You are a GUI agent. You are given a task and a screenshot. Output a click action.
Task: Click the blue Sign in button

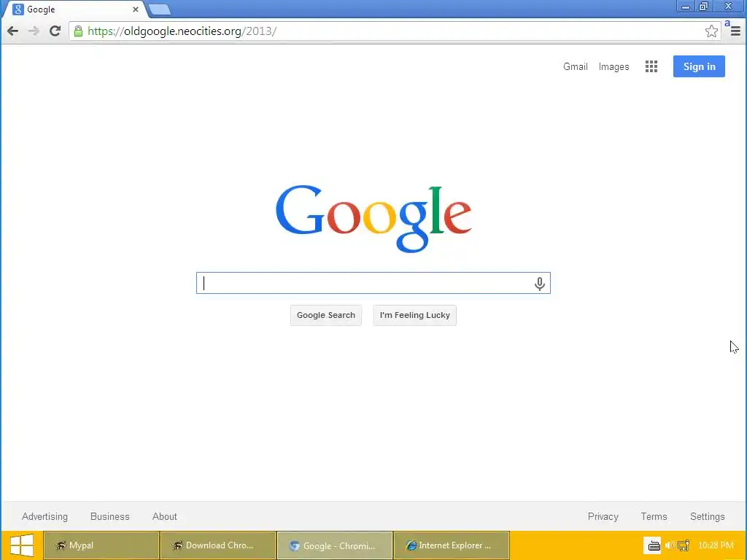coord(699,66)
